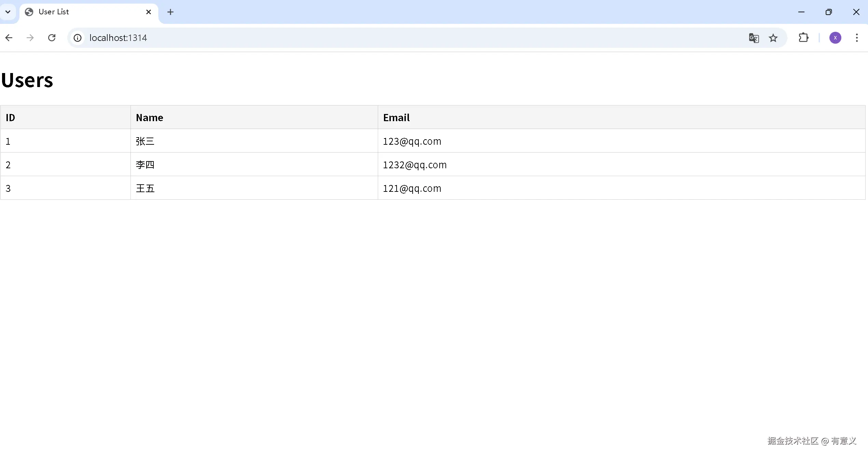Image resolution: width=868 pixels, height=457 pixels.
Task: View site information icon
Action: point(78,38)
